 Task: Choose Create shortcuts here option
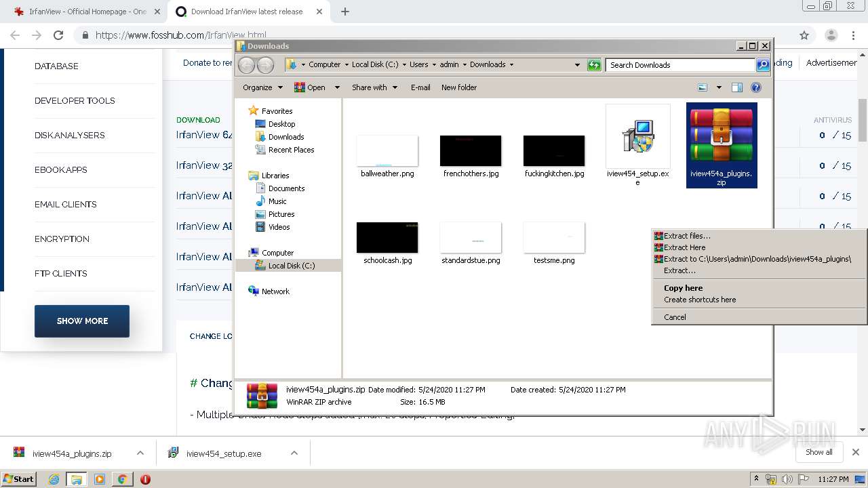coord(759,300)
